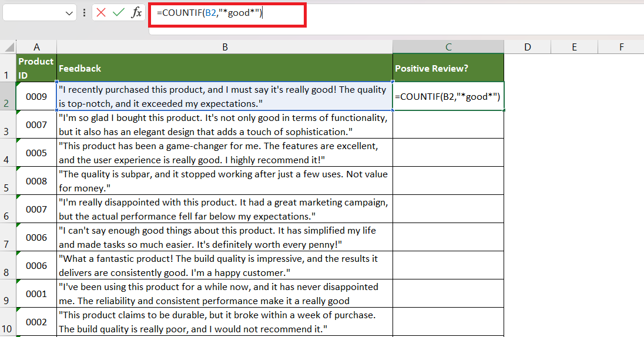Select row 5 header
This screenshot has height=337, width=644.
(8, 181)
